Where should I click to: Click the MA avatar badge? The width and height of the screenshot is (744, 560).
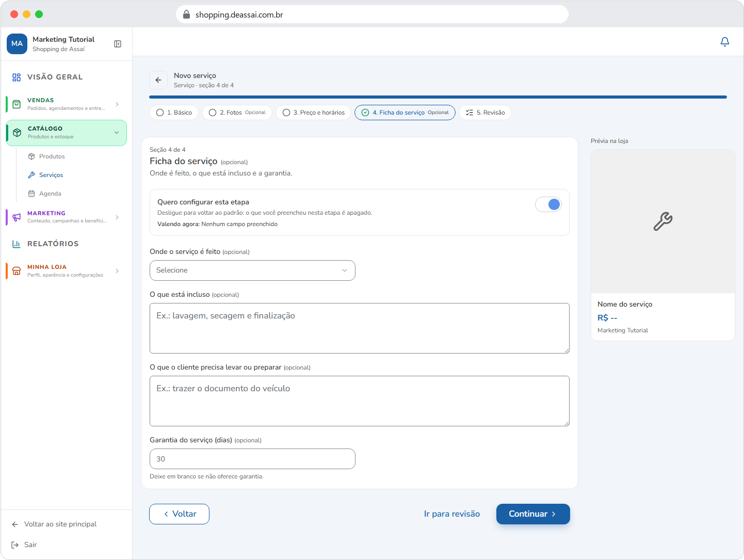click(x=17, y=44)
